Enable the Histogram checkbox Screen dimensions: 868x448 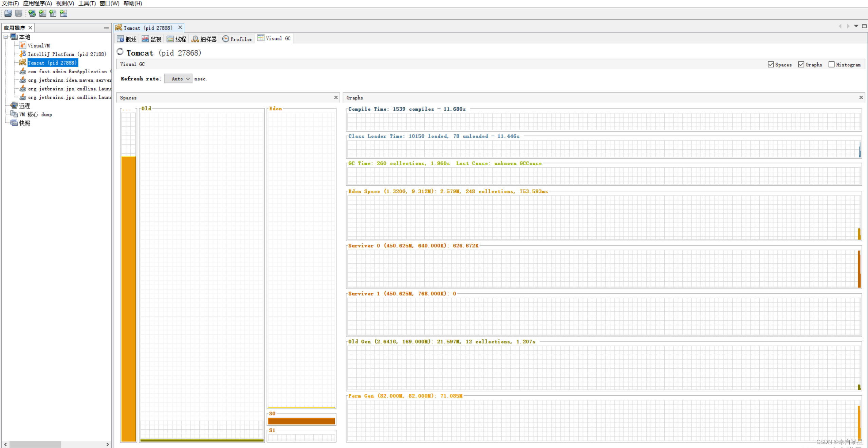pos(831,64)
